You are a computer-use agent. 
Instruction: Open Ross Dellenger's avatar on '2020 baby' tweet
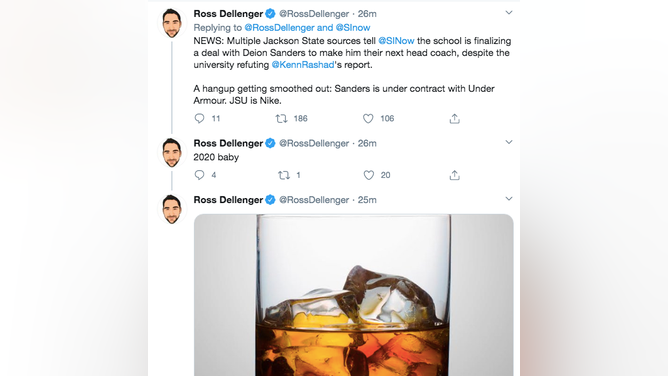click(x=172, y=152)
